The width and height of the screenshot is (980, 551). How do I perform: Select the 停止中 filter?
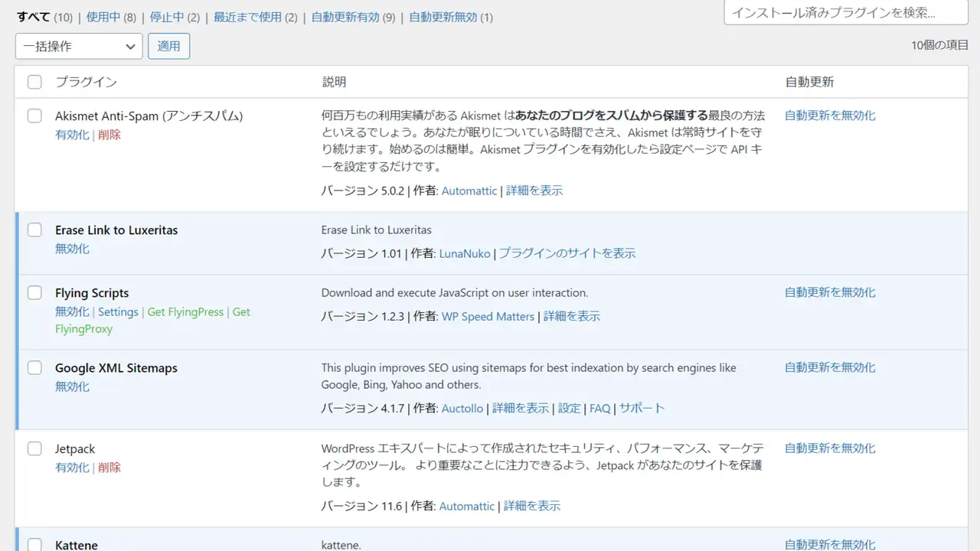[x=167, y=17]
